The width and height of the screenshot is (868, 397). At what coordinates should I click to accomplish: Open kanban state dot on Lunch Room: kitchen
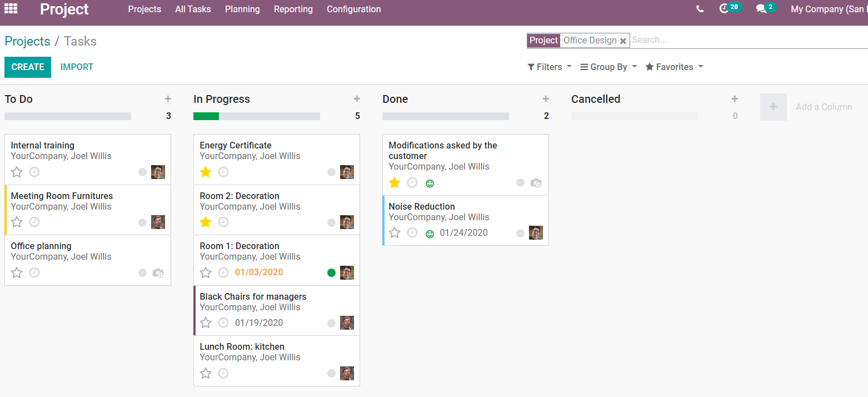pos(332,374)
